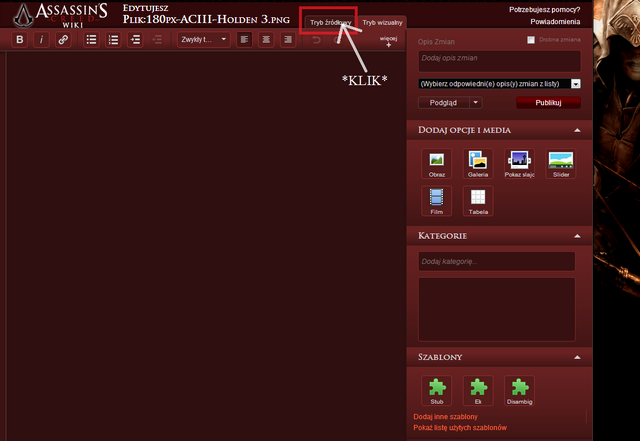Insert a table with Tabela icon

tap(478, 201)
